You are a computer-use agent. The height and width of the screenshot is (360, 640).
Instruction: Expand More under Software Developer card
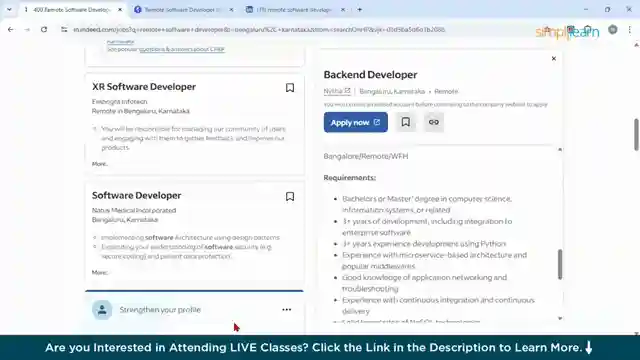tap(100, 272)
